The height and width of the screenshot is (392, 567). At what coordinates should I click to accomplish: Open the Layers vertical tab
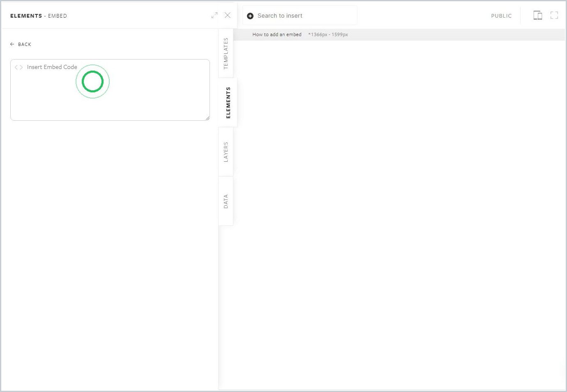226,152
